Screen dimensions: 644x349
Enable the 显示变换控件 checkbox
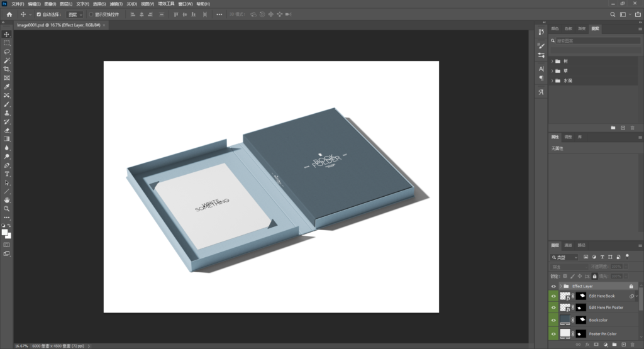[x=91, y=14]
